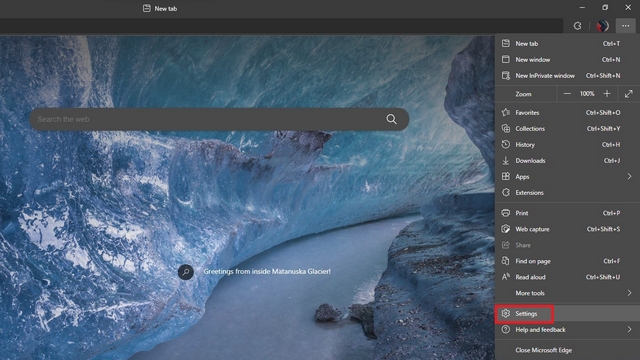Click the profile avatar icon
The width and height of the screenshot is (640, 360).
tap(602, 26)
